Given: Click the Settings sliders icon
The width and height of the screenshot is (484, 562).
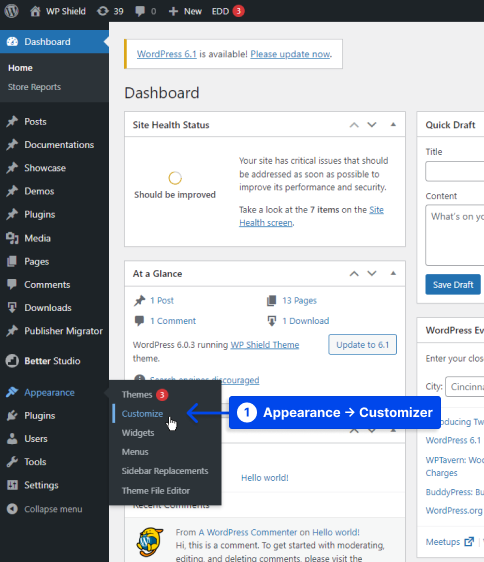Looking at the screenshot, I should pos(12,485).
